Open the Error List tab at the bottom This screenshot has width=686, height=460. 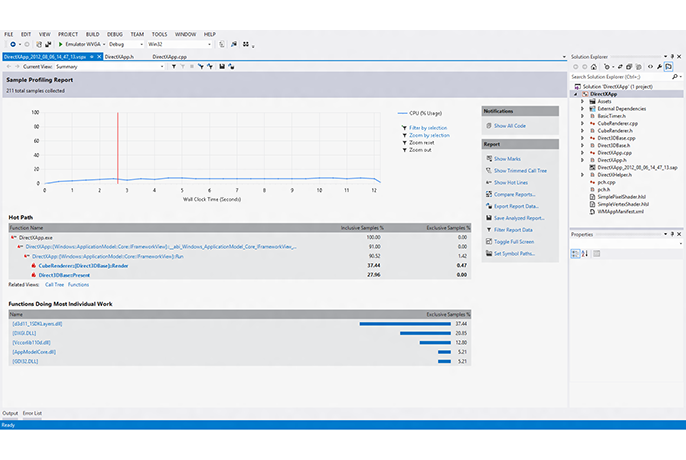pyautogui.click(x=32, y=413)
